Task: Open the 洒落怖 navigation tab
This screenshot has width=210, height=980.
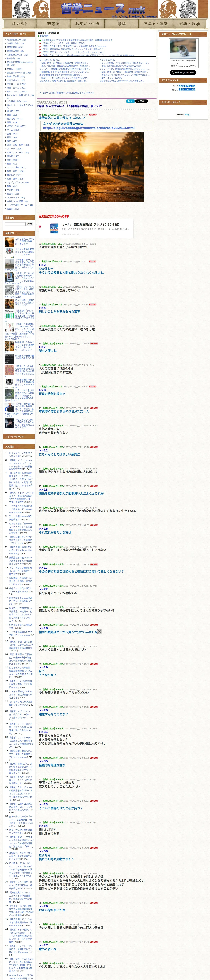Action: coord(53,24)
